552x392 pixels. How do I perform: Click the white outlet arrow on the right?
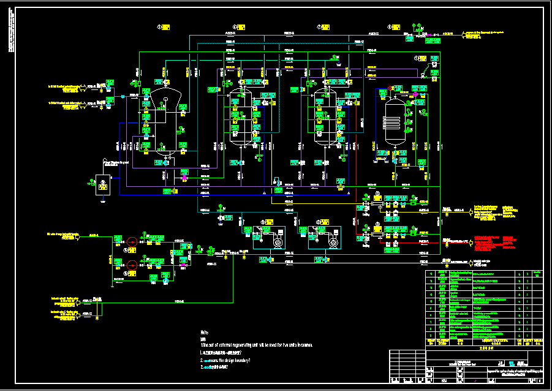click(471, 262)
